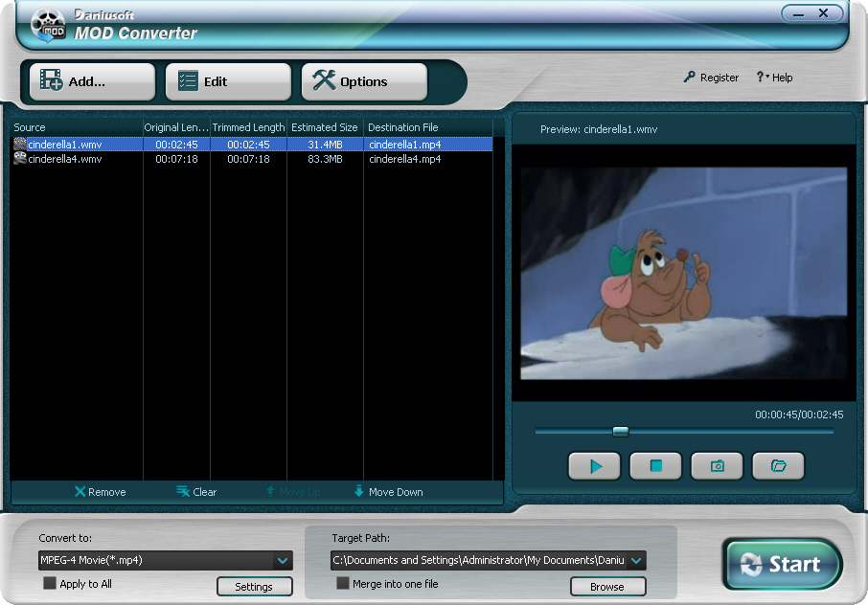Take a snapshot of the preview
The image size is (868, 605).
pyautogui.click(x=717, y=466)
